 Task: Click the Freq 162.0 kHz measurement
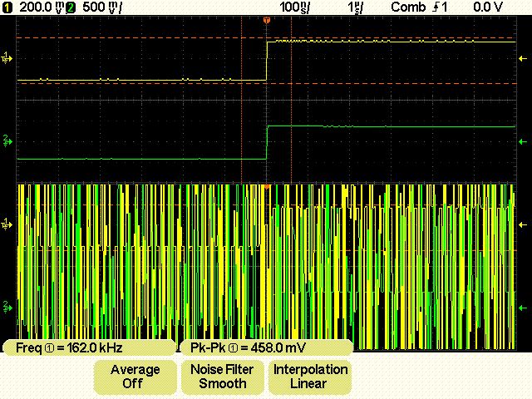click(x=89, y=347)
